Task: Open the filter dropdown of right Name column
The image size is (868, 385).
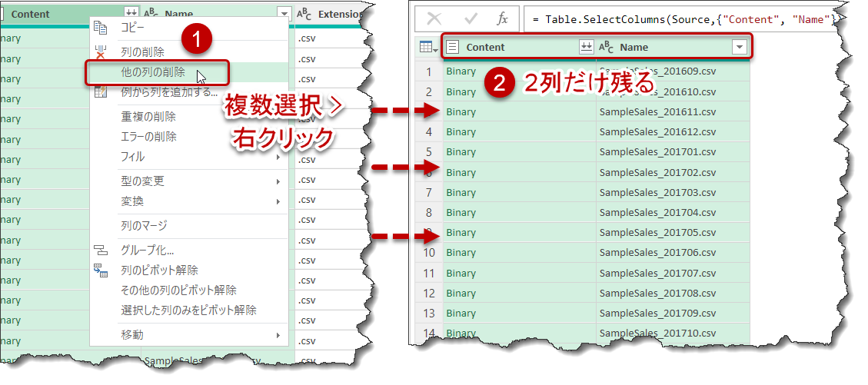Action: 739,48
